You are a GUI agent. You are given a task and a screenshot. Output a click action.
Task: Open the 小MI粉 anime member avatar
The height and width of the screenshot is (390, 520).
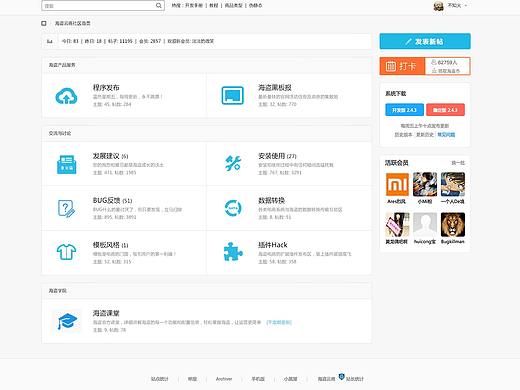point(425,184)
